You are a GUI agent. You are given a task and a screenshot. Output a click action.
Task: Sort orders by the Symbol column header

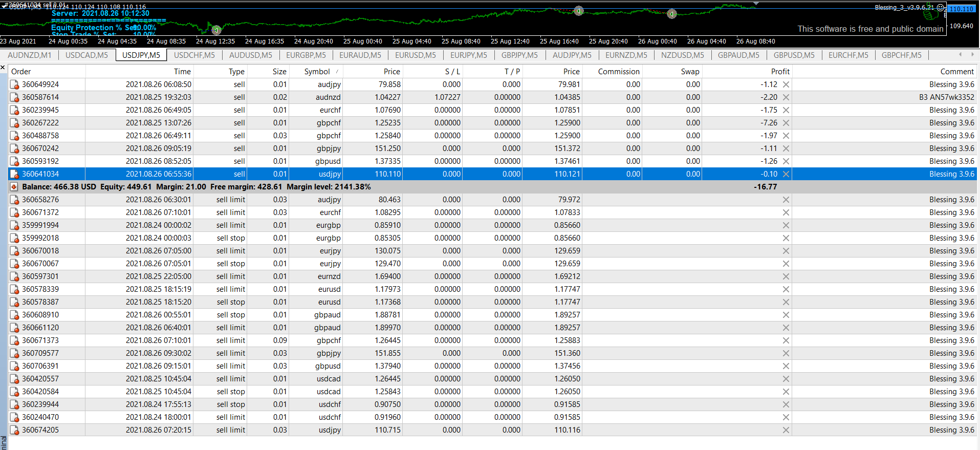(x=316, y=72)
